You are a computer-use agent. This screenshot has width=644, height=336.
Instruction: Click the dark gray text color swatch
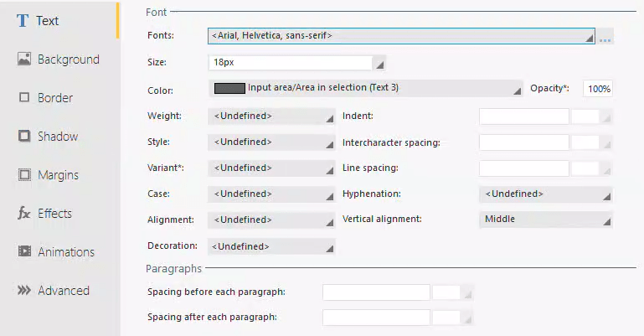pyautogui.click(x=229, y=88)
